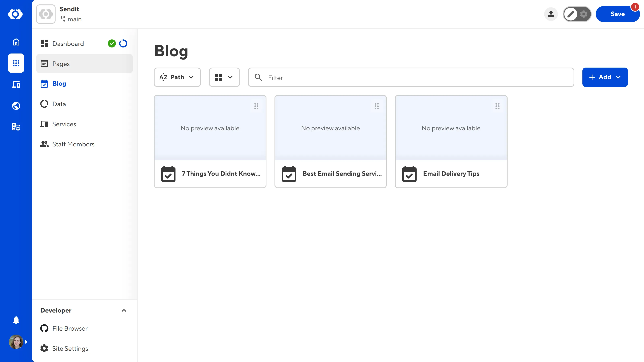Select Pages in the sidebar menu
The image size is (644, 362).
(61, 64)
